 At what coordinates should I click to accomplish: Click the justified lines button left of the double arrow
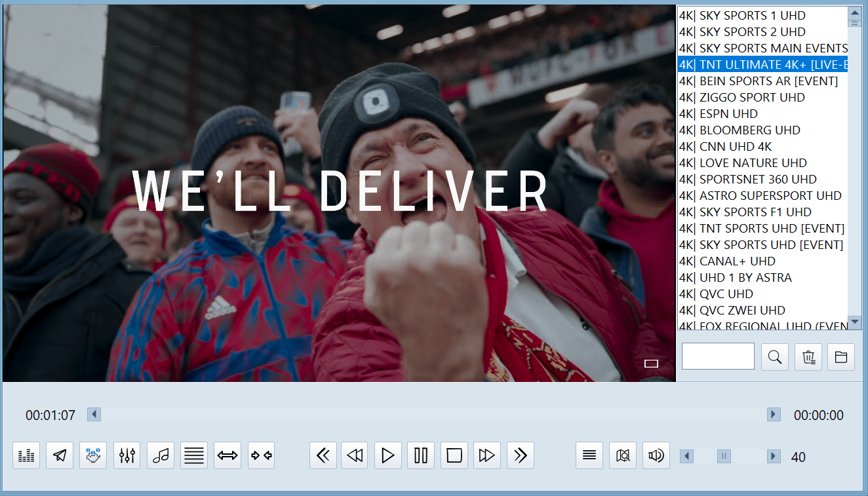[194, 455]
